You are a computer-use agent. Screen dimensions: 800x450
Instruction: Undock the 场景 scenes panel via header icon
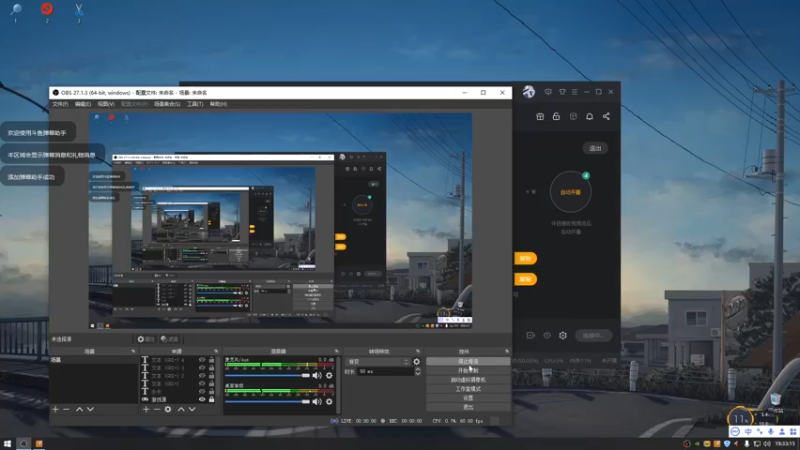(x=133, y=351)
